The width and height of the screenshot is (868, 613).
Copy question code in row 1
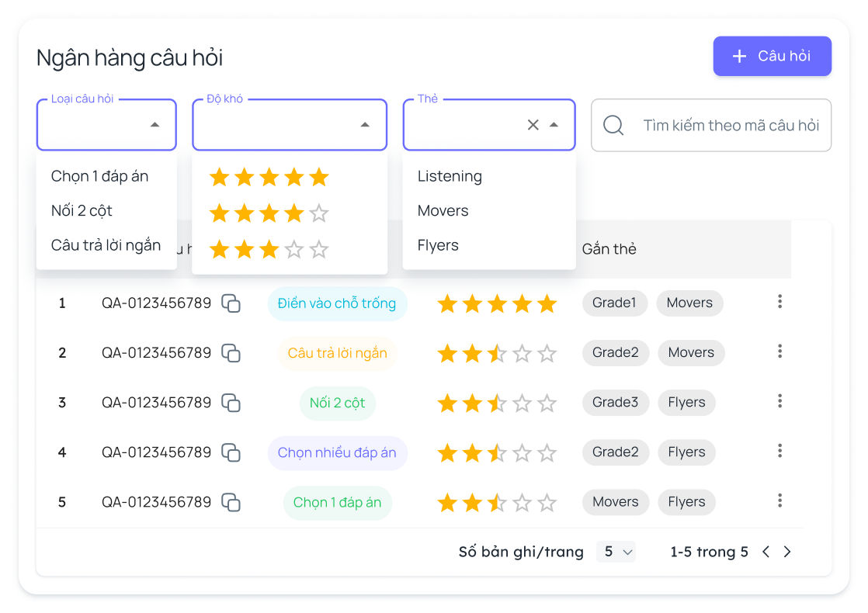point(231,303)
